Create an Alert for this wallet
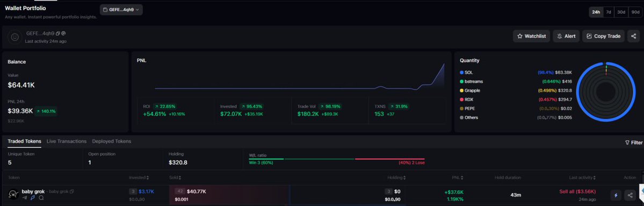This screenshot has height=206, width=644. pyautogui.click(x=566, y=36)
